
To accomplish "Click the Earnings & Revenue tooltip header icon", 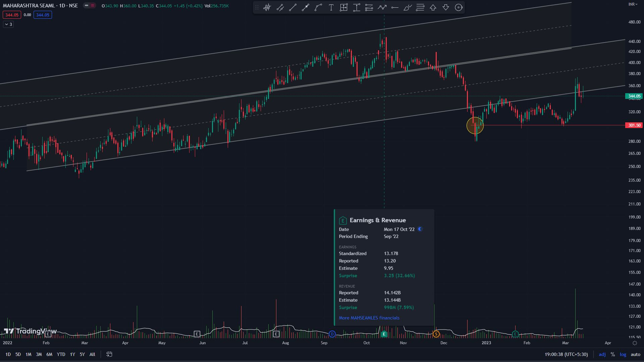I will pos(343,221).
